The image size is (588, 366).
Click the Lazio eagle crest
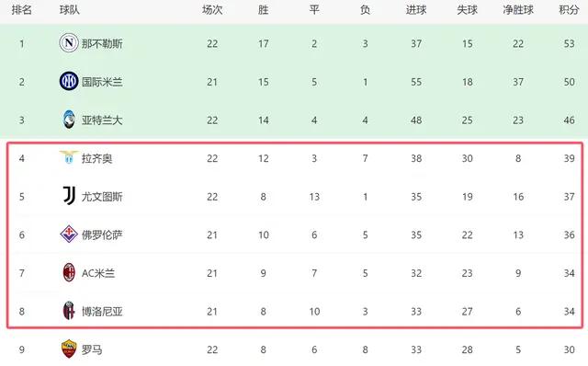point(69,157)
